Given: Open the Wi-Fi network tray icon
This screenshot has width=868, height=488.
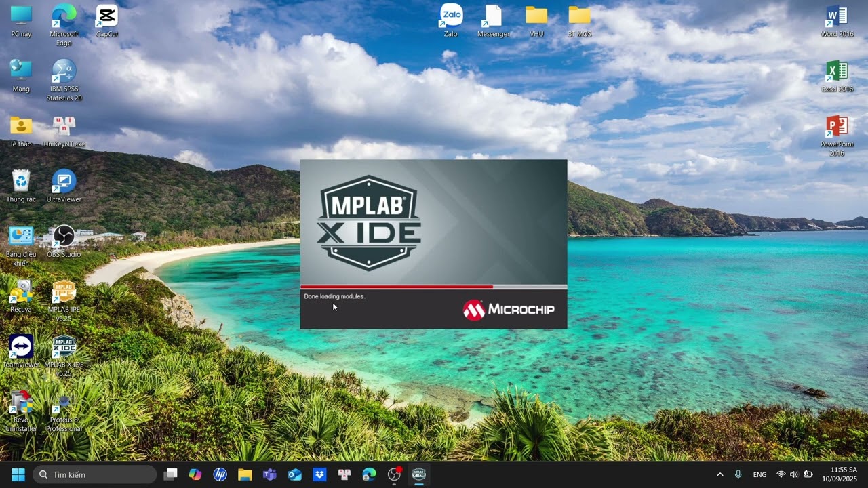Looking at the screenshot, I should pos(781,474).
